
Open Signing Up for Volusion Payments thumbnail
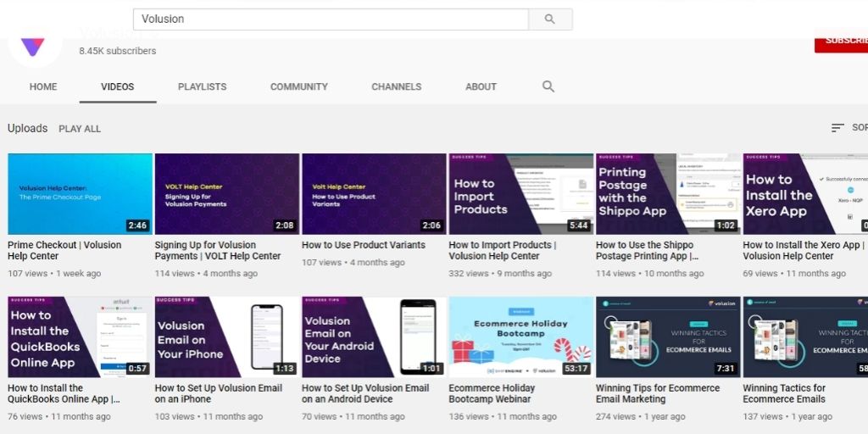227,194
